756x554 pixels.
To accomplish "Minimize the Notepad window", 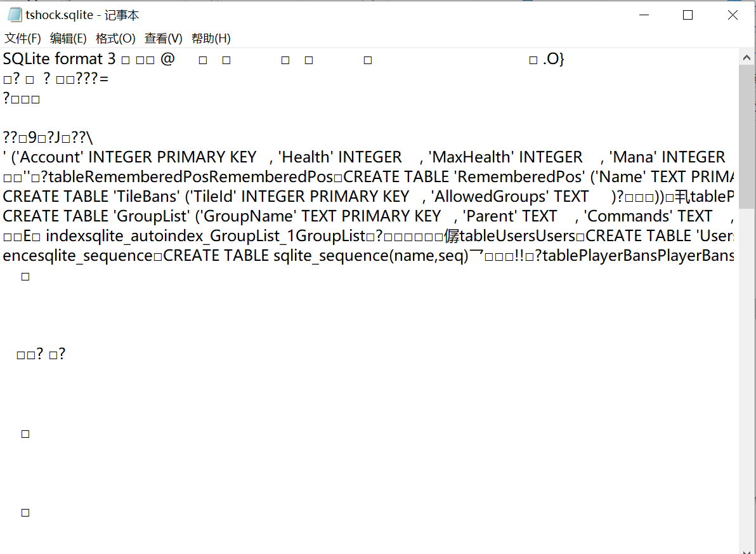I will (x=642, y=15).
